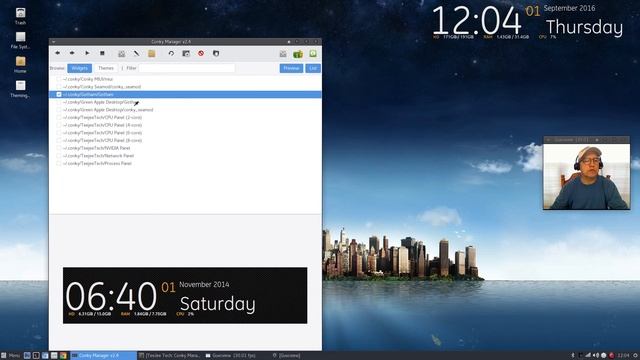Select the TeejeeTech/Process Panel row
Image resolution: width=640 pixels, height=360 pixels.
(185, 163)
